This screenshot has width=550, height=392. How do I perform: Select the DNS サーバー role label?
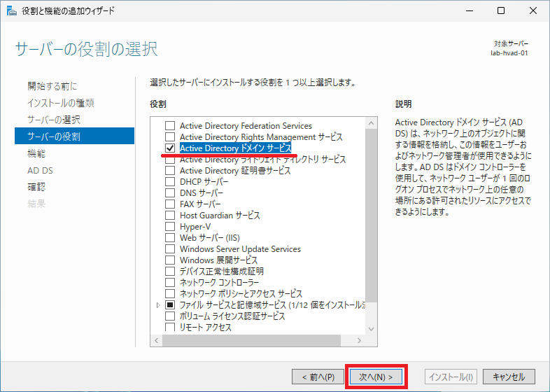click(202, 193)
